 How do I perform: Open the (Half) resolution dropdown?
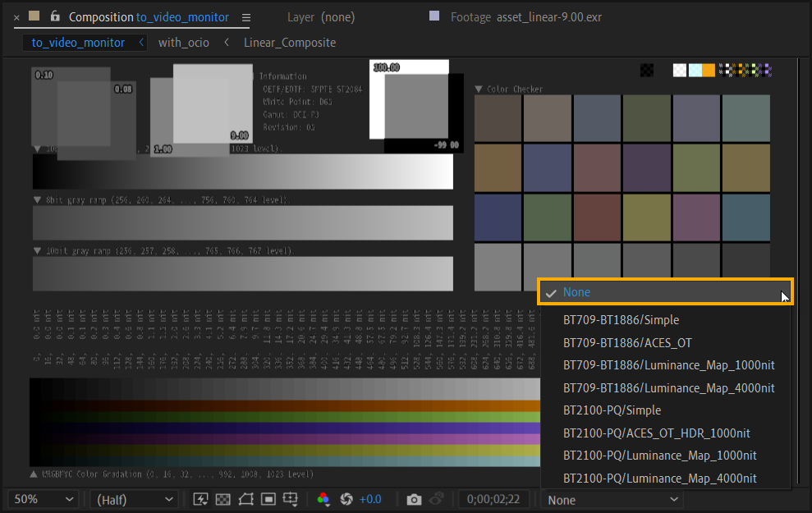(x=134, y=500)
